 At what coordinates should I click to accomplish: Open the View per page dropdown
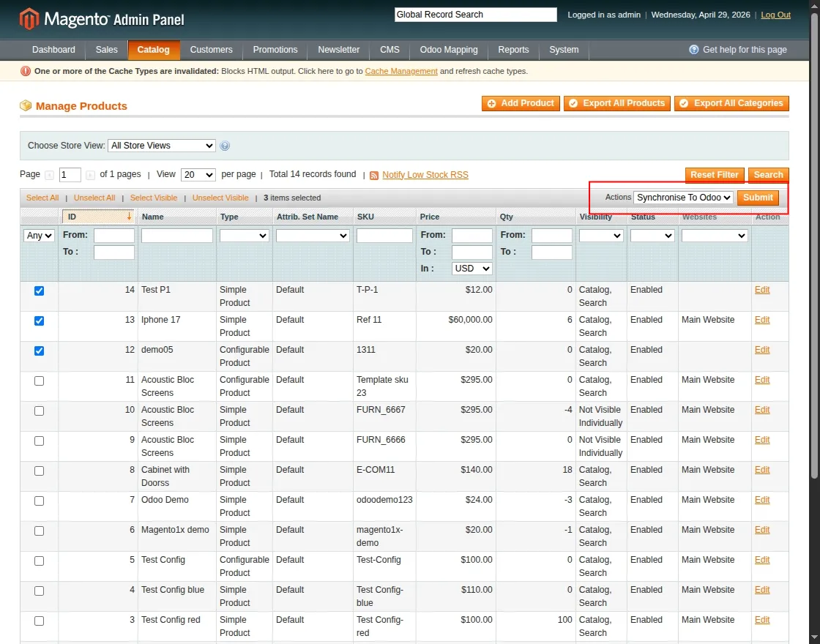pos(198,175)
